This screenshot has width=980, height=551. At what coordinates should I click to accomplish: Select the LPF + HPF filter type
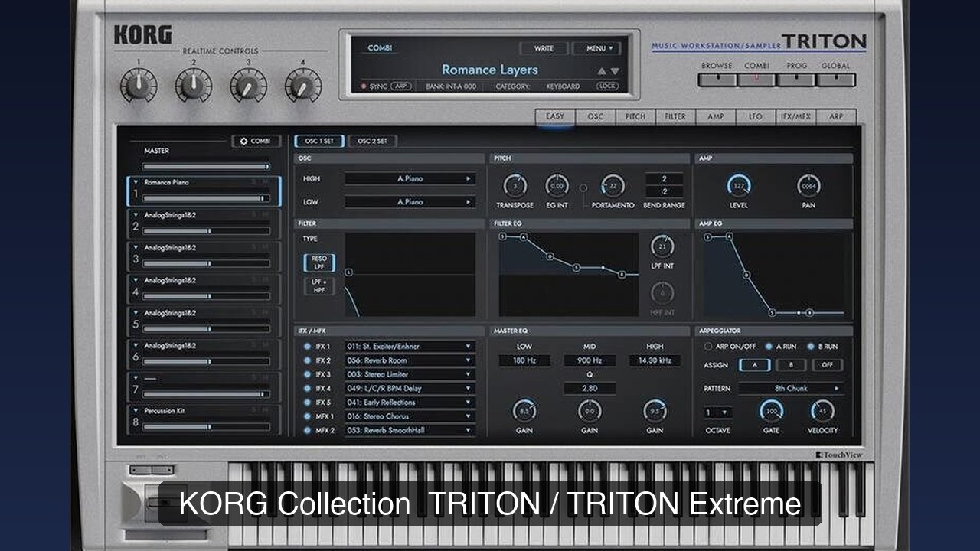(319, 286)
